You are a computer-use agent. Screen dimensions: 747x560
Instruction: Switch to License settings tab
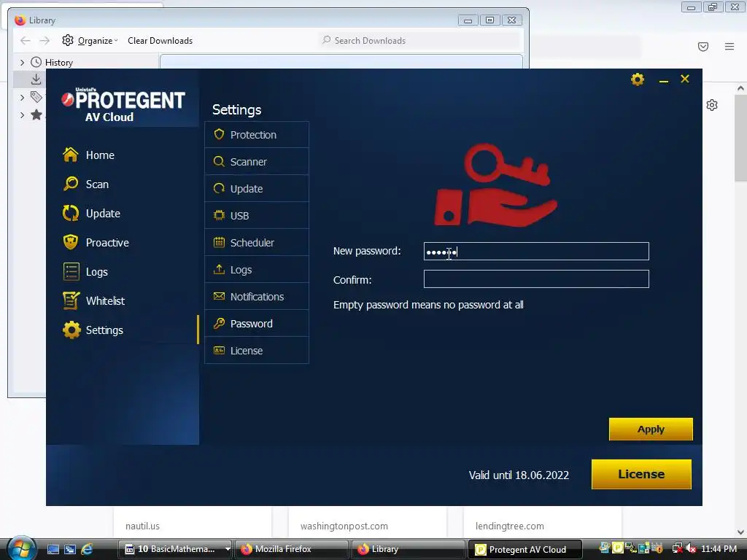[x=257, y=351]
